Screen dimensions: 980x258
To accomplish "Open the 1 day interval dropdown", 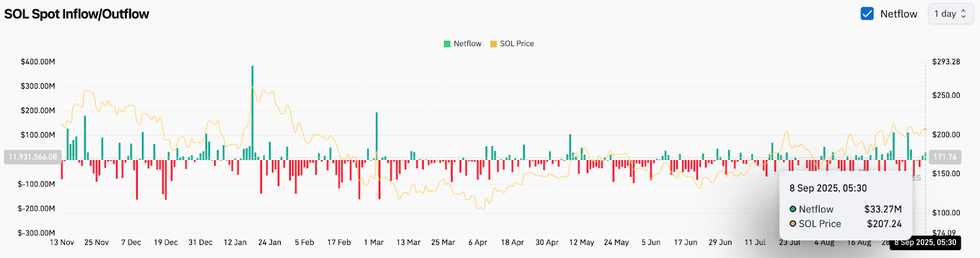I will (951, 13).
